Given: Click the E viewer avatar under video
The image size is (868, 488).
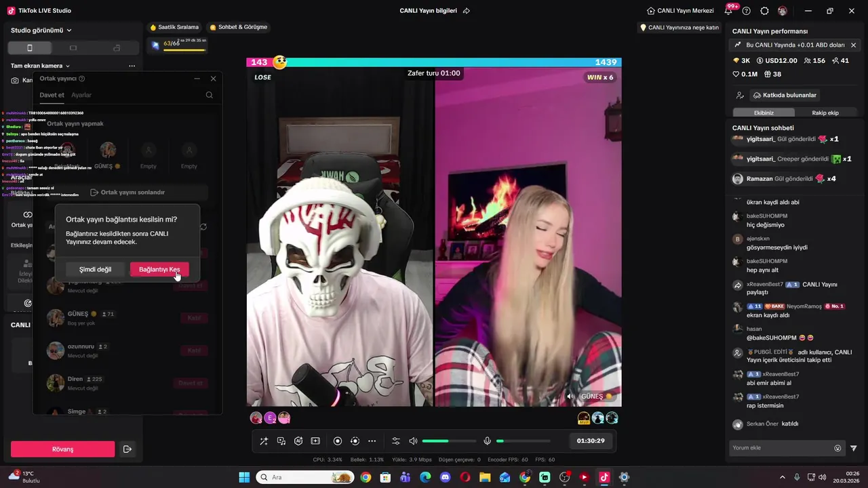Looking at the screenshot, I should coord(270,418).
